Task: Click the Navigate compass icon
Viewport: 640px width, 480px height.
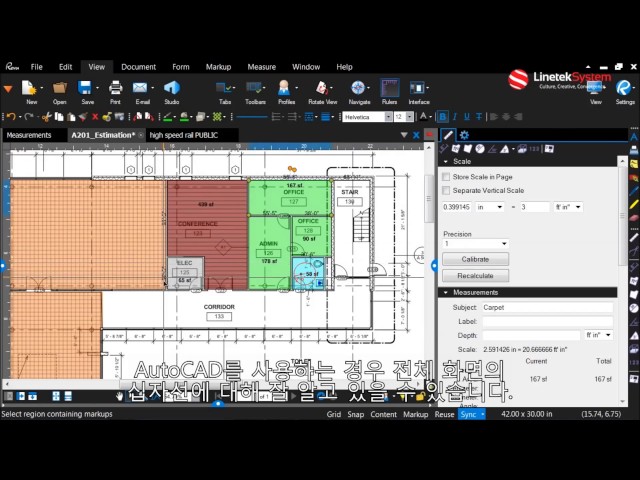Action: point(358,88)
